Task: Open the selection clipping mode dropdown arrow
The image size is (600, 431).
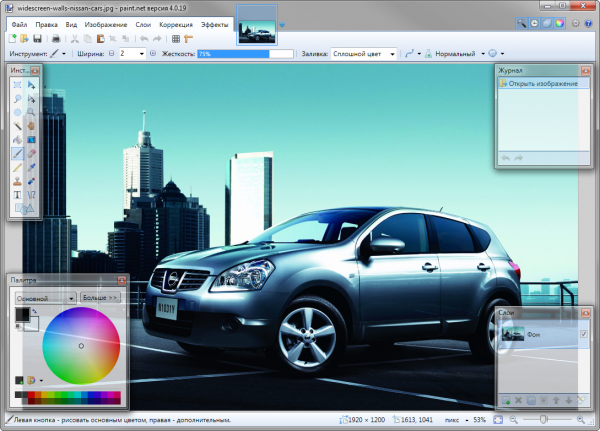Action: click(502, 54)
